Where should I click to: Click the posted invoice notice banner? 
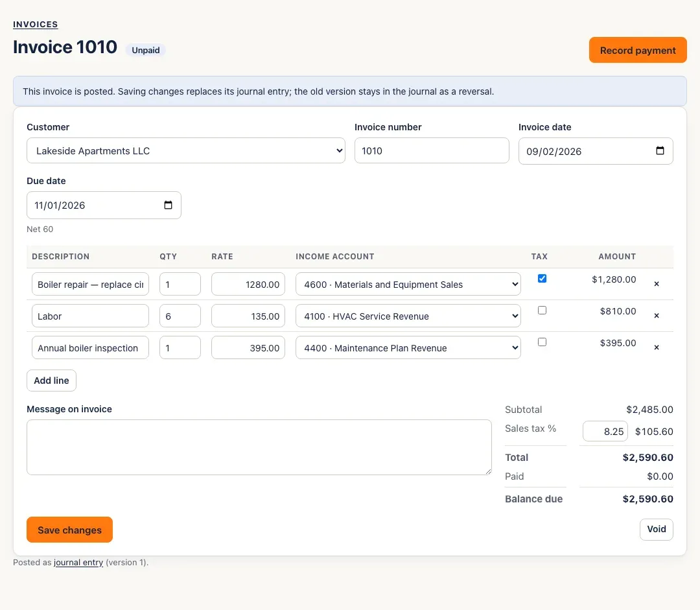(x=349, y=91)
